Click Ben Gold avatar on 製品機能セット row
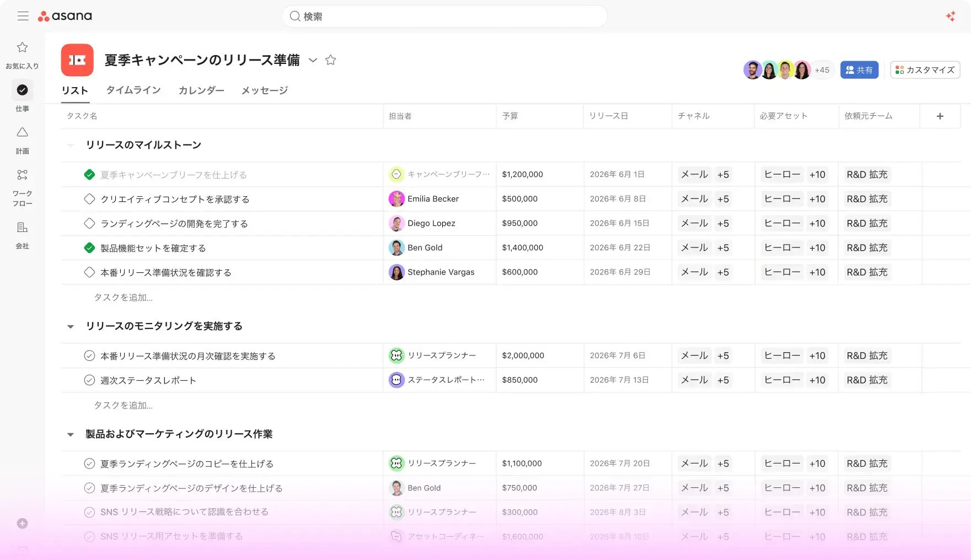The width and height of the screenshot is (971, 560). pyautogui.click(x=396, y=247)
